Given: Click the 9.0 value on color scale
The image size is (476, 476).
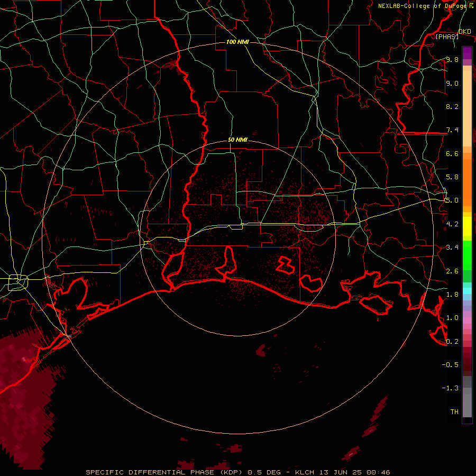Looking at the screenshot, I should pyautogui.click(x=452, y=83).
